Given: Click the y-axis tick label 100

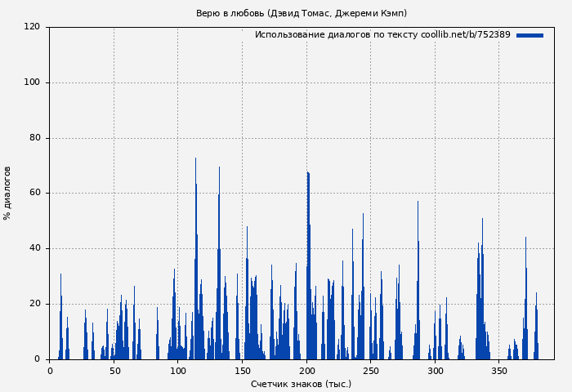Looking at the screenshot, I should point(32,82).
